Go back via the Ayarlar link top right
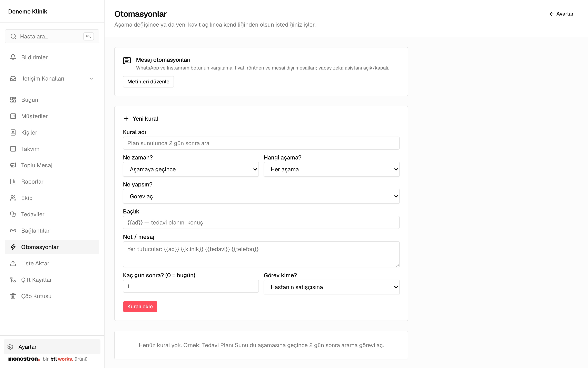Image resolution: width=588 pixels, height=368 pixels. 561,14
